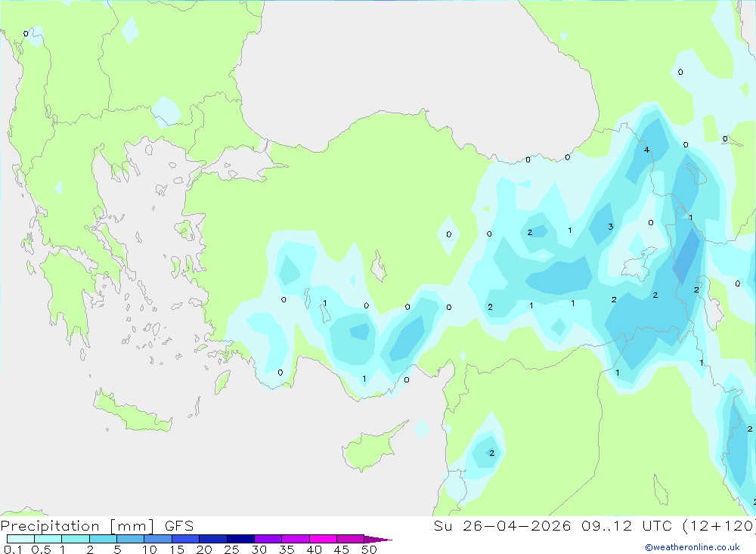The width and height of the screenshot is (756, 554).
Task: Select the 45–50 mm legend swatch
Action: coord(350,539)
